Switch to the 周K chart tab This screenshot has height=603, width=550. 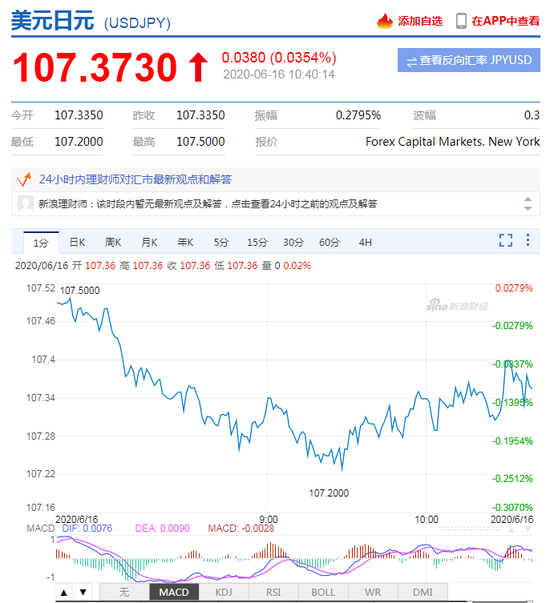pyautogui.click(x=113, y=242)
